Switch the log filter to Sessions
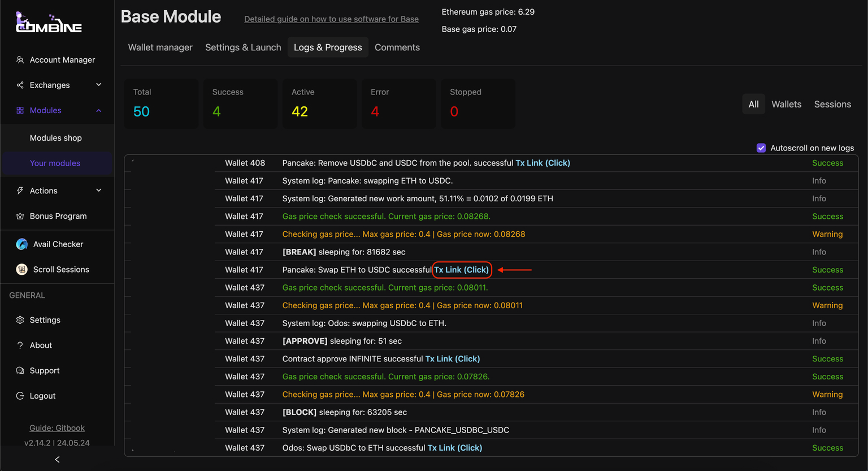The image size is (868, 471). pyautogui.click(x=832, y=104)
